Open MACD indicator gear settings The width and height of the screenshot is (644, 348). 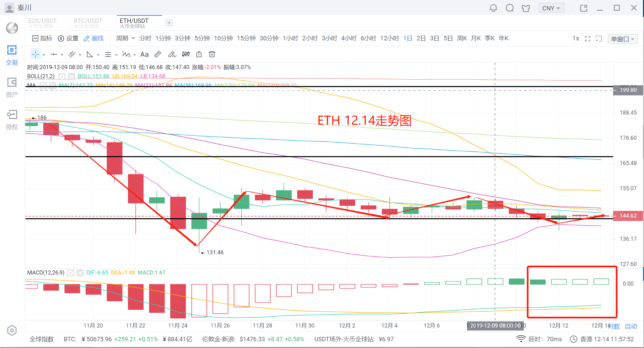[71, 273]
